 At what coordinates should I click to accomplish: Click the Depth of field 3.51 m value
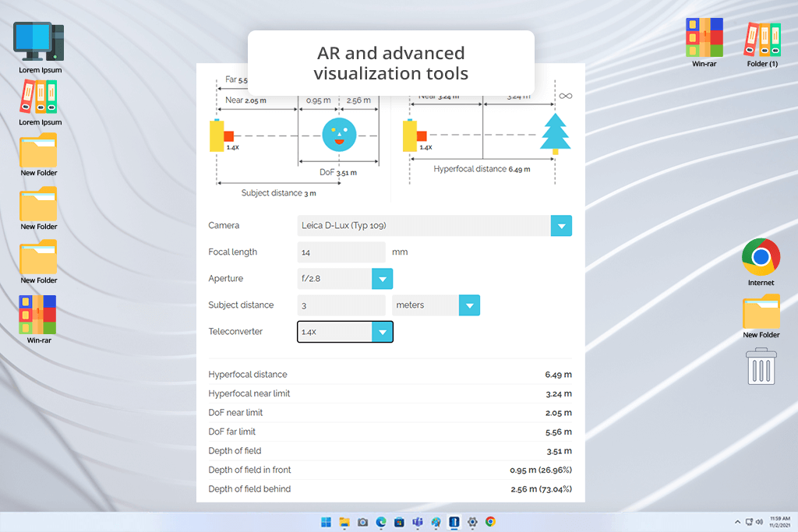pos(559,451)
